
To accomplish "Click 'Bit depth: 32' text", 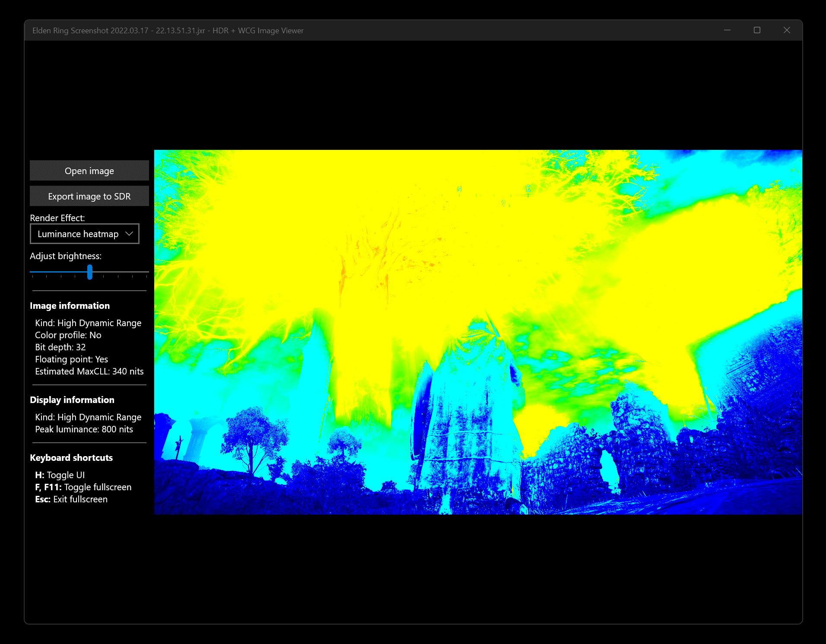I will [x=60, y=347].
